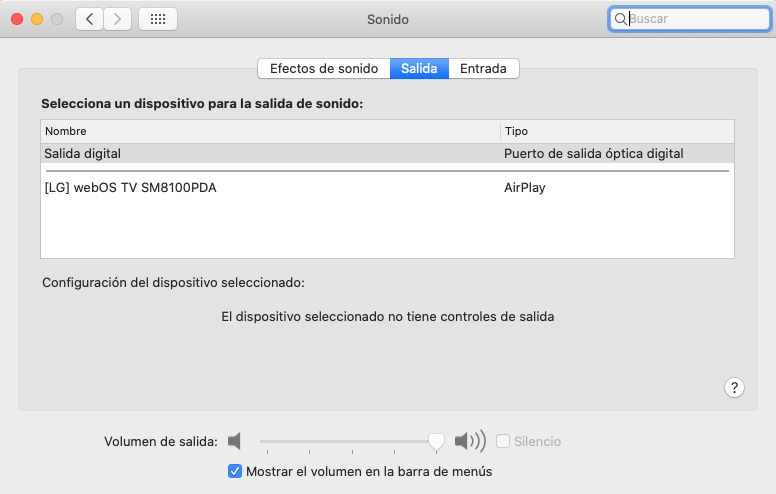The width and height of the screenshot is (776, 494).
Task: Click the back navigation arrow
Action: click(89, 19)
